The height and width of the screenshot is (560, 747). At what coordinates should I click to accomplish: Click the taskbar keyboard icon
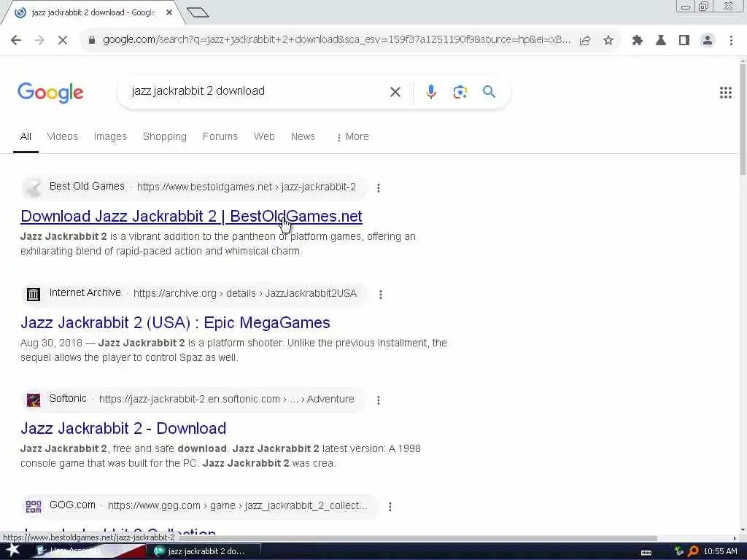pos(646,553)
